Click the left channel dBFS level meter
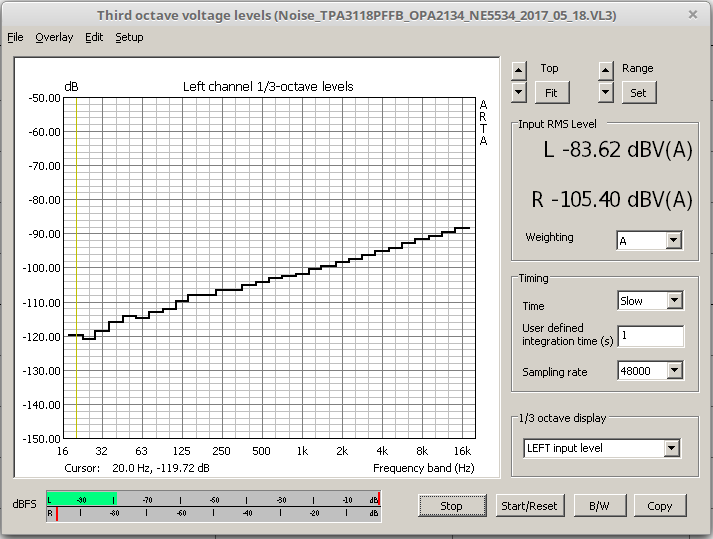 [x=212, y=499]
